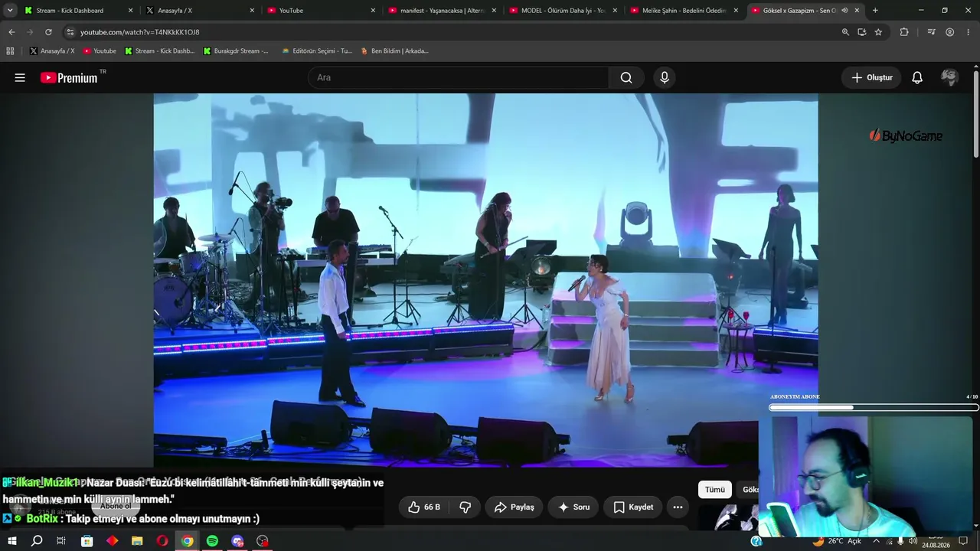Open the bookmarks apps grid icon
980x551 pixels.
(10, 51)
